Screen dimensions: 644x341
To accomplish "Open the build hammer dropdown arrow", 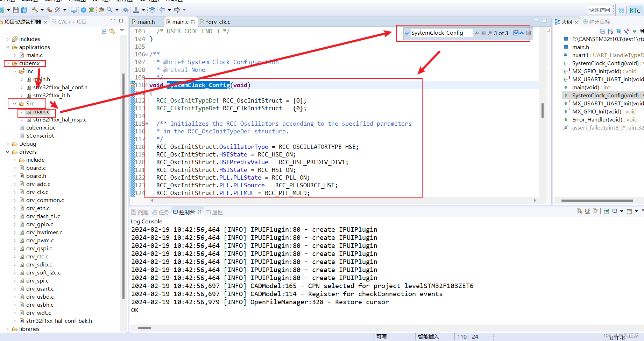I will (x=42, y=10).
